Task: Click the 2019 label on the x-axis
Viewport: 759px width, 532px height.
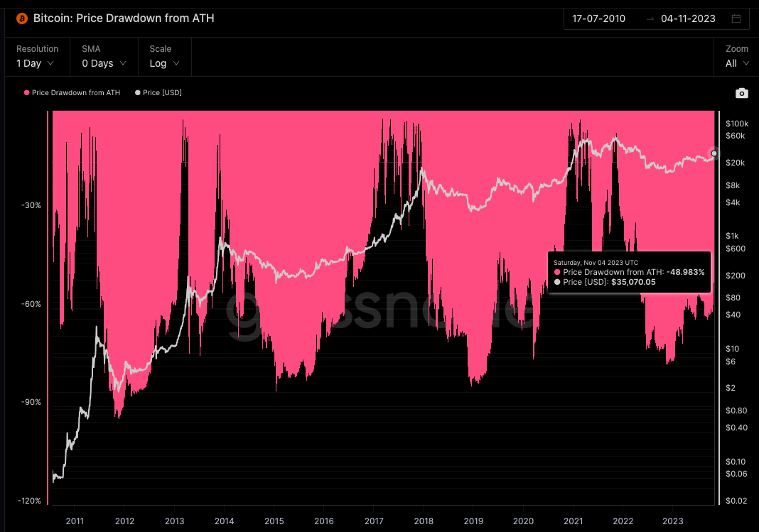Action: tap(473, 521)
